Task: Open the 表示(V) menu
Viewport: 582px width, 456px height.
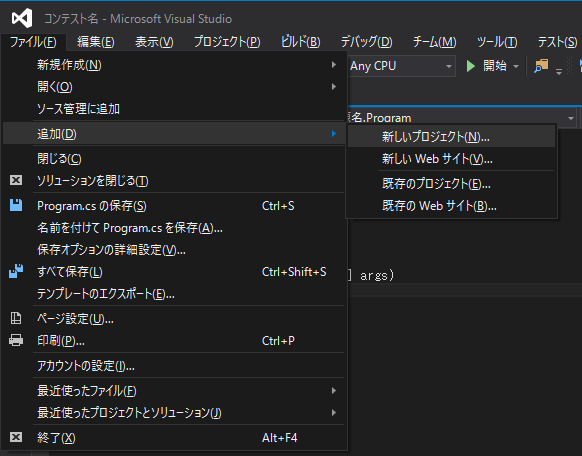Action: 154,42
